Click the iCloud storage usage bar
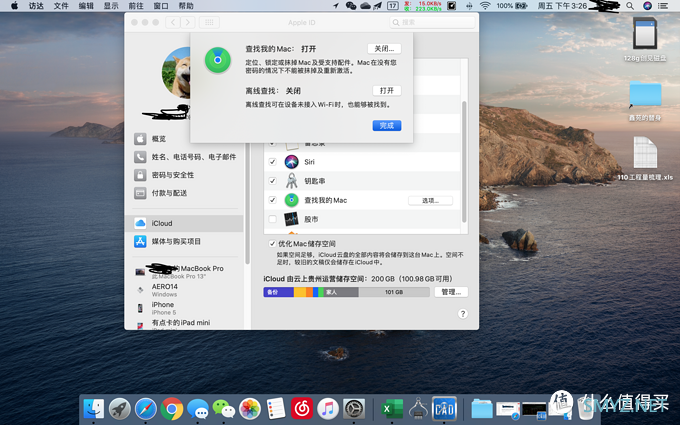 point(346,292)
